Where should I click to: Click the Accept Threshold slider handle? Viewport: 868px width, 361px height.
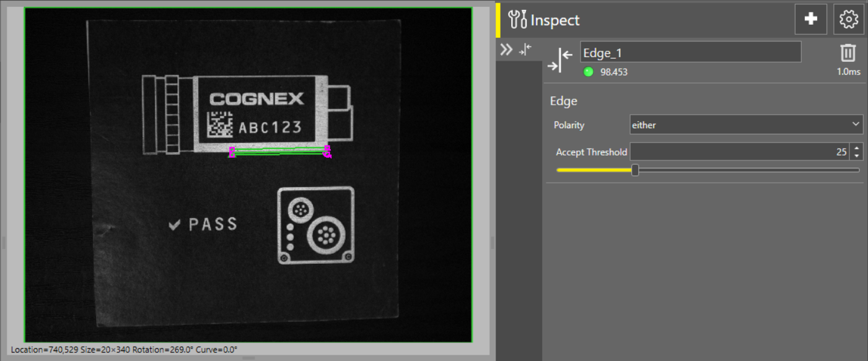[635, 170]
